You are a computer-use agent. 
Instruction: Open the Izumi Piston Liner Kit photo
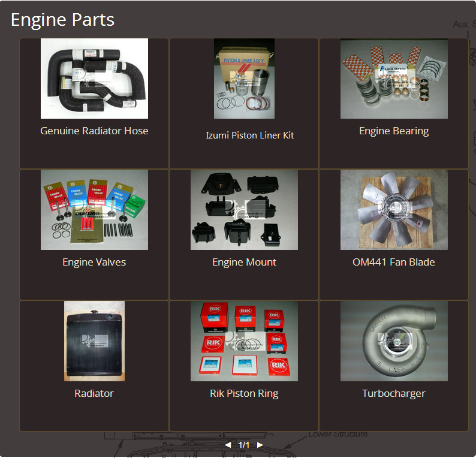(x=244, y=79)
